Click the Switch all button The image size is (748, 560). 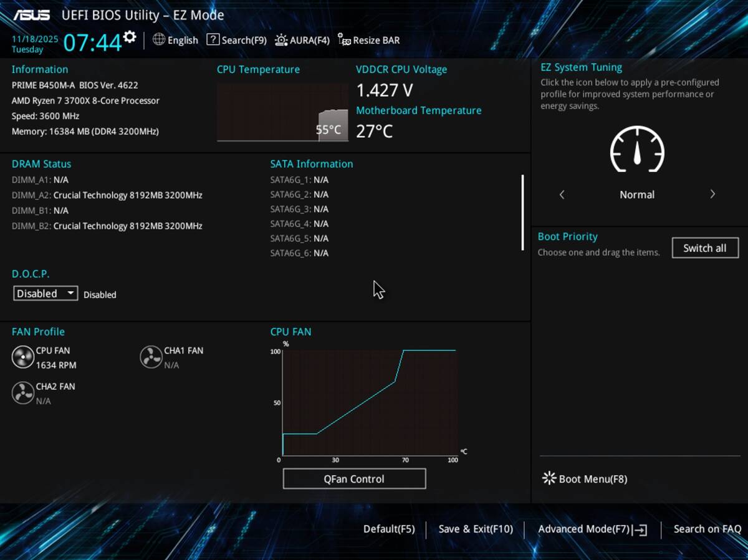[705, 248]
